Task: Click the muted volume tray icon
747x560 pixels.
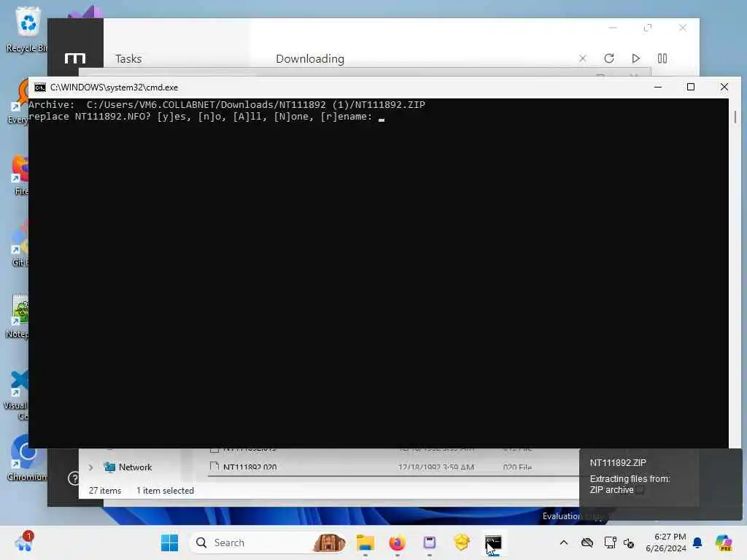Action: click(629, 543)
